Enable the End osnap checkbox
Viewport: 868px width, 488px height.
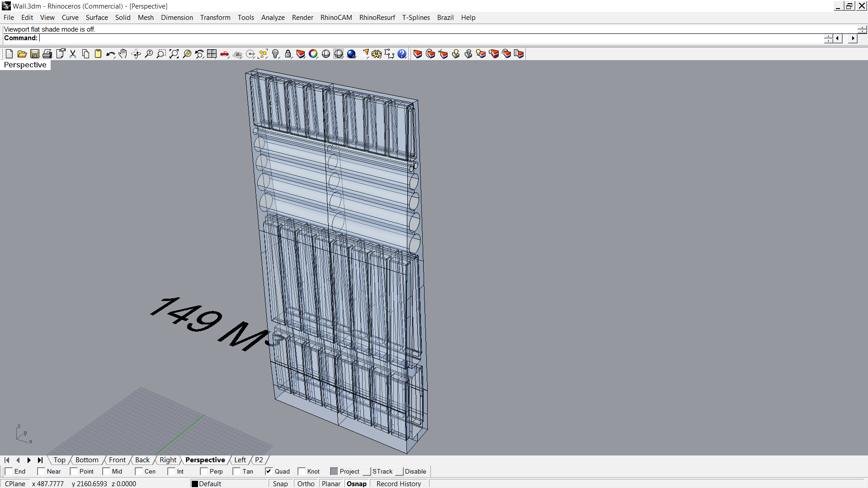[9, 471]
